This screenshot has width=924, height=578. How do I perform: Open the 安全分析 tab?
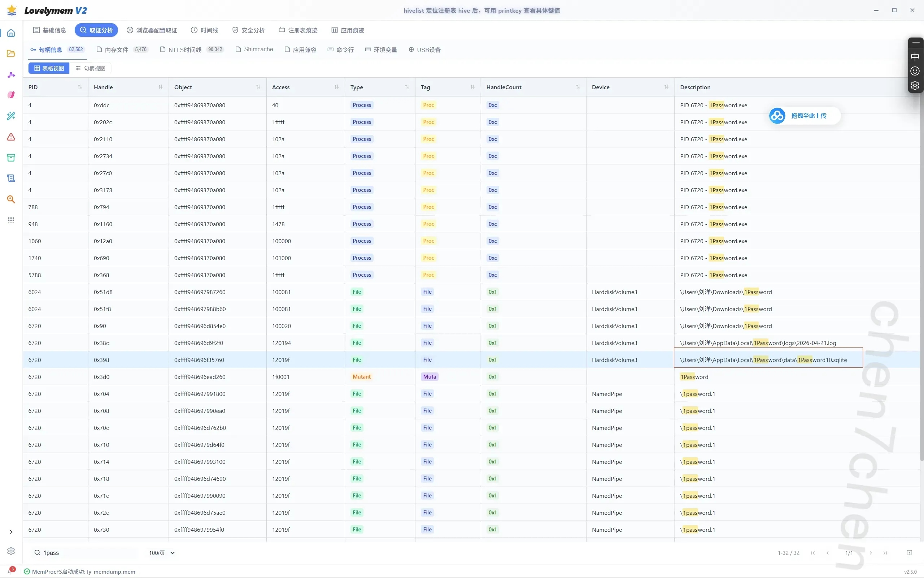tap(249, 30)
